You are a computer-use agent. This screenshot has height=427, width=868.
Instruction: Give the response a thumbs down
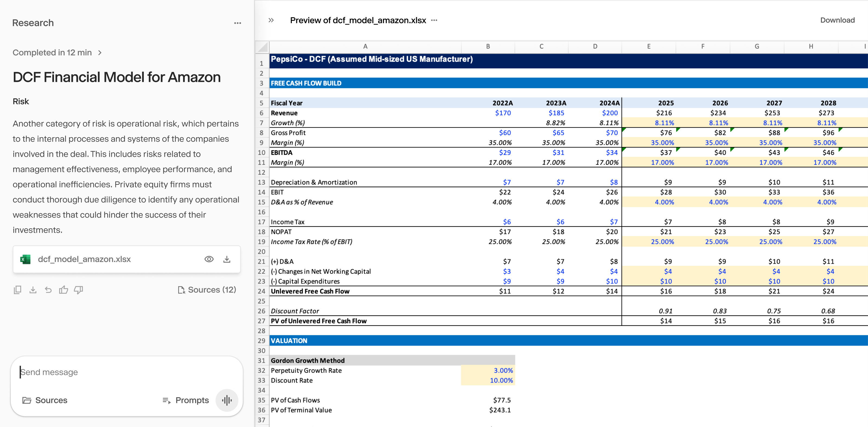point(78,289)
